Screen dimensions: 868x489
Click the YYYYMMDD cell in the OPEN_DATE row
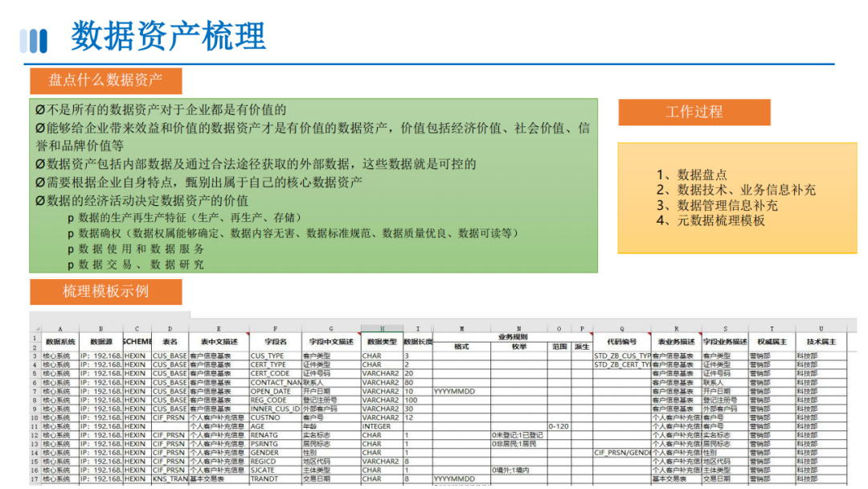[461, 392]
